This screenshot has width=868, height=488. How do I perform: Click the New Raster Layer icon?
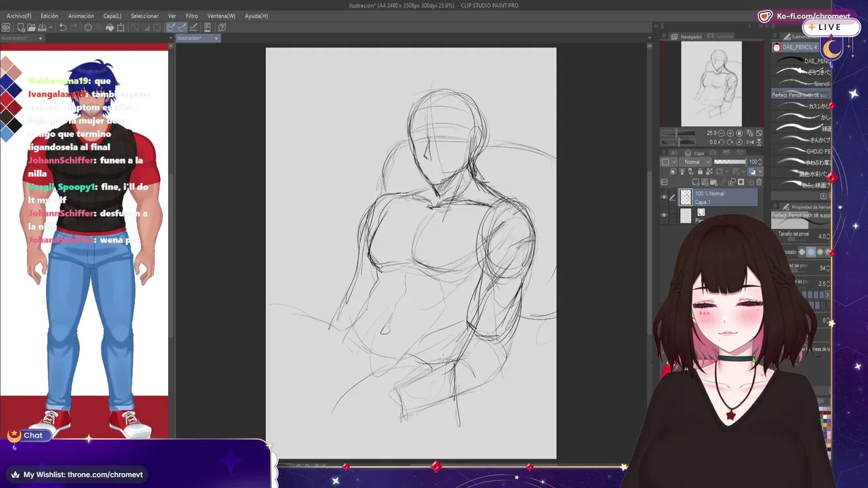click(696, 182)
